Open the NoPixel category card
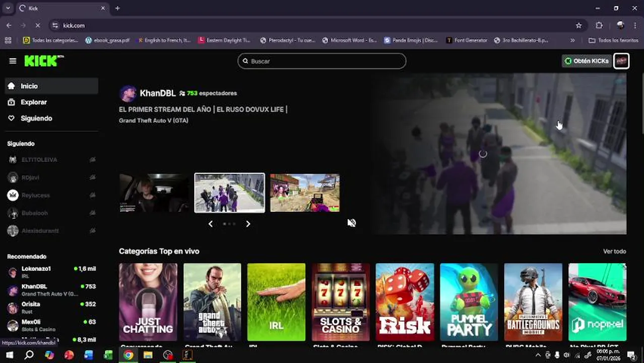Screen dimensions: 644x363 click(597, 302)
